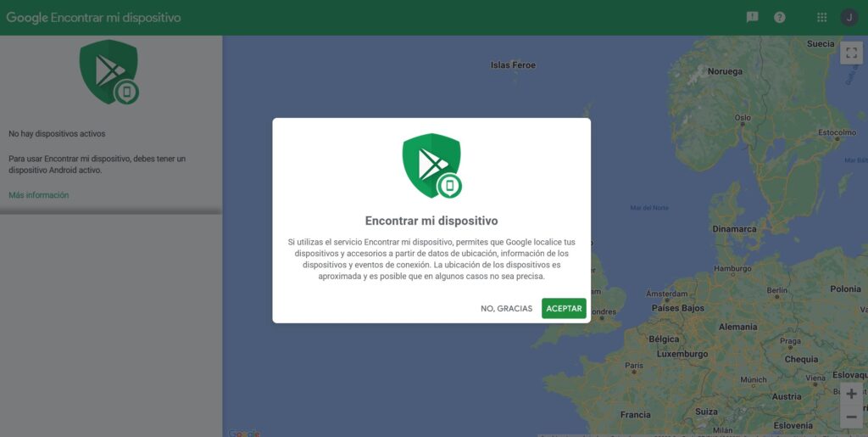The height and width of the screenshot is (437, 868).
Task: Click the Oslo city label
Action: (x=743, y=117)
